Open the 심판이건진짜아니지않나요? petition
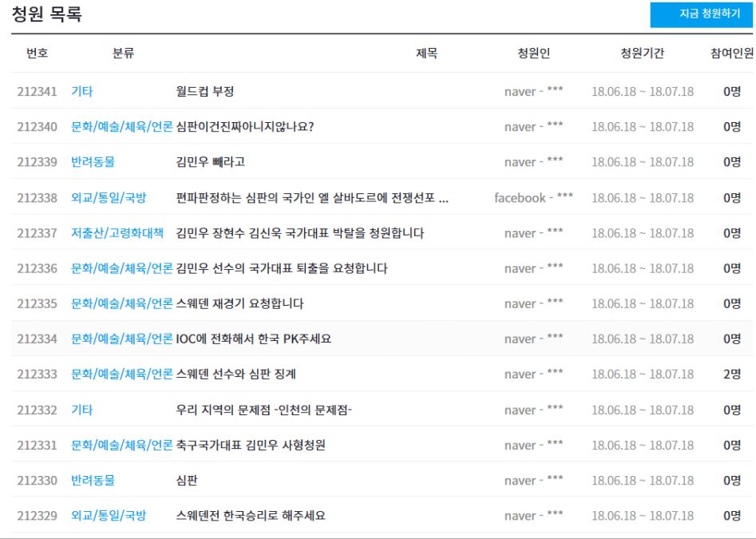Screen dimensions: 756x539 coord(245,126)
